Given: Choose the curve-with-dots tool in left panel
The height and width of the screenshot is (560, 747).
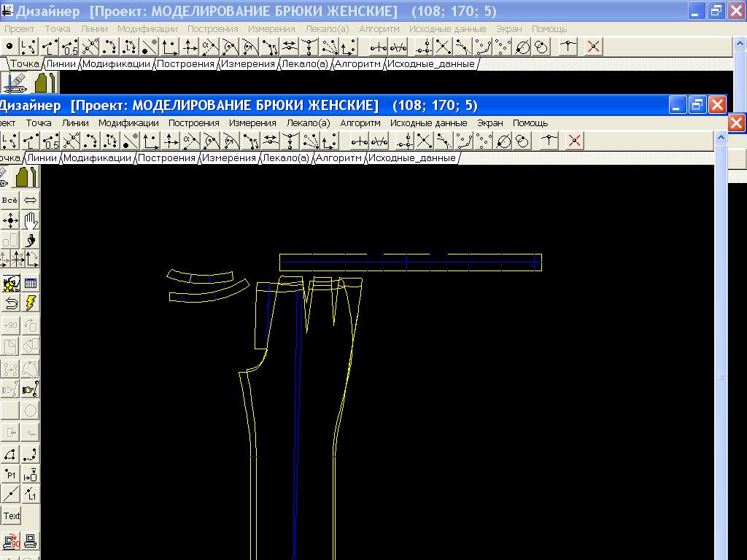Looking at the screenshot, I should [x=30, y=455].
